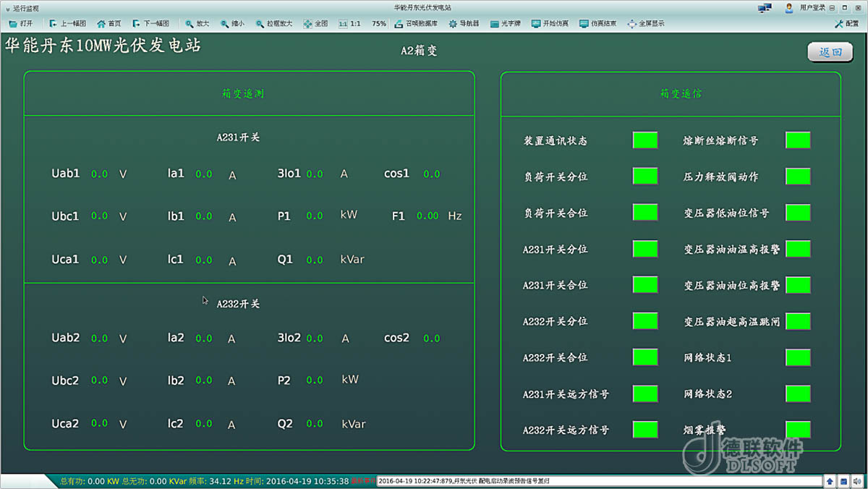
Task: Click the 返回 return button
Action: (830, 52)
